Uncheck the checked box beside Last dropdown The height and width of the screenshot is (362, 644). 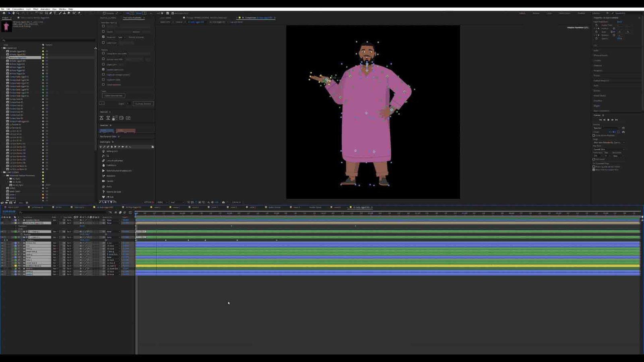click(x=103, y=37)
